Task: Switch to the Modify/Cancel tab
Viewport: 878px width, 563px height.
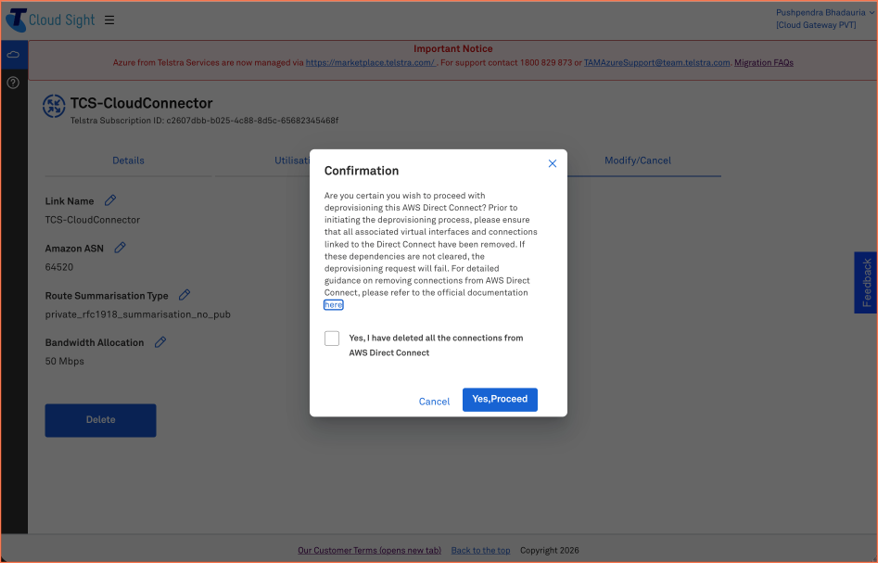Action: [x=637, y=161]
